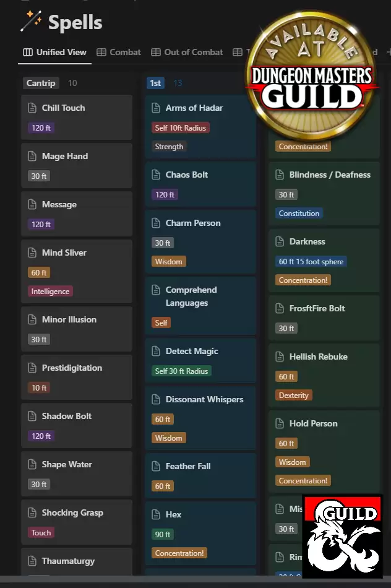Click the page icon on Thaumaturgy
391x588 pixels.
tap(33, 561)
